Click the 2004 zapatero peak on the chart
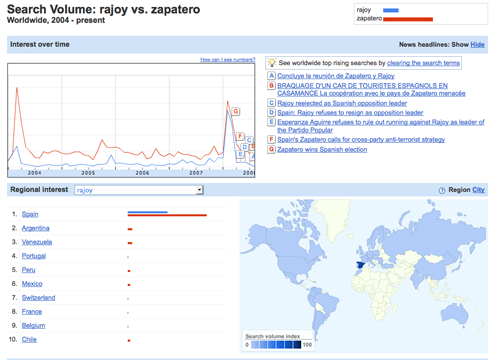Image resolution: width=500 pixels, height=360 pixels. pyautogui.click(x=17, y=88)
